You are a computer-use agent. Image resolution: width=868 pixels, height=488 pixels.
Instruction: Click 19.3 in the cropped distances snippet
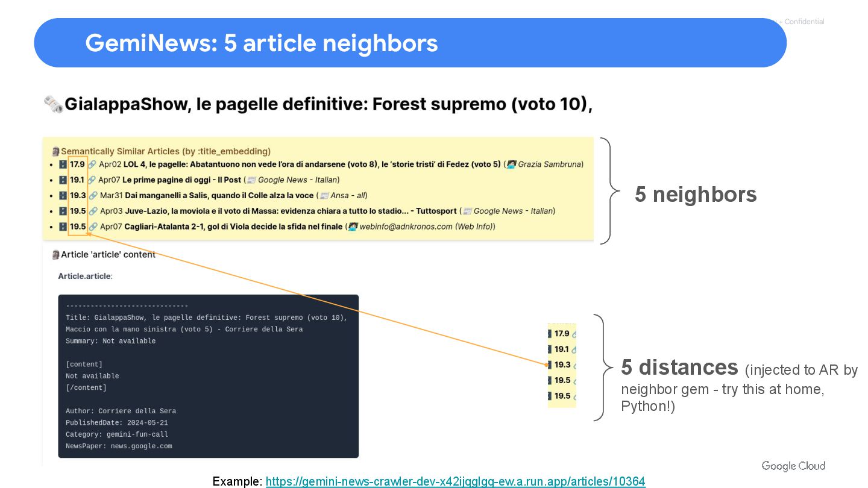click(x=562, y=364)
